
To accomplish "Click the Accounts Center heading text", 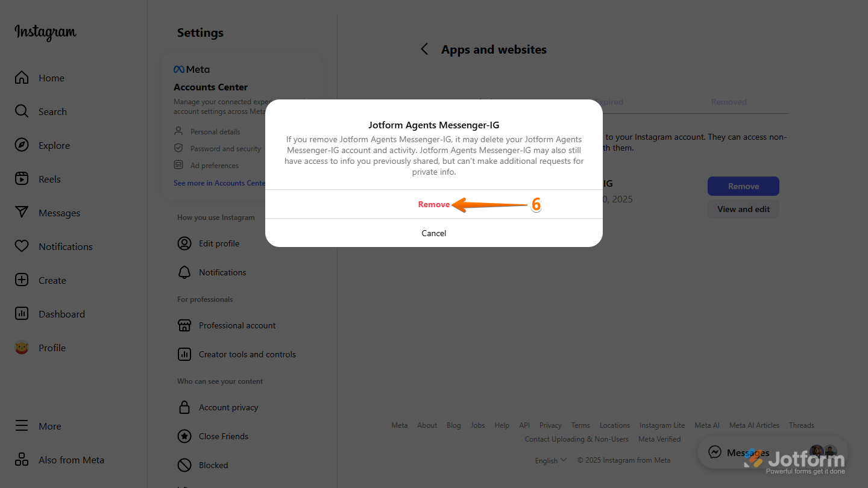I will (211, 87).
